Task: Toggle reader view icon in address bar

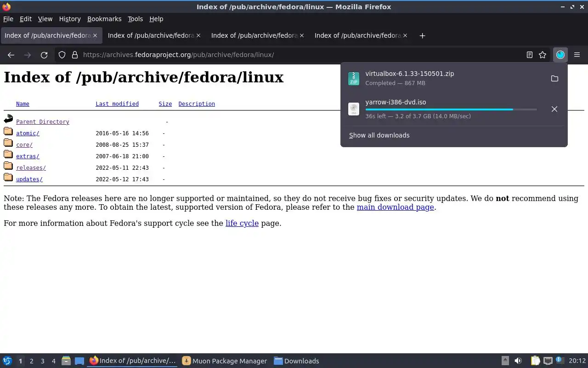Action: tap(530, 55)
